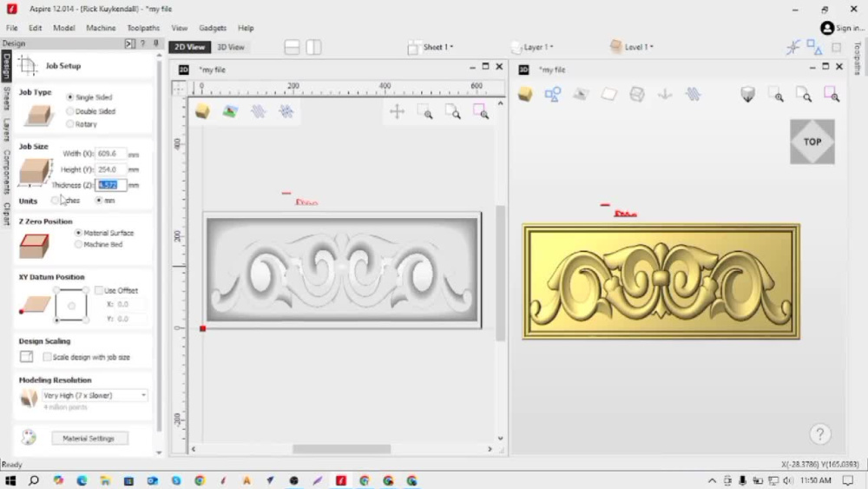Open the Toolpaths menu
The height and width of the screenshot is (489, 868).
pyautogui.click(x=143, y=28)
